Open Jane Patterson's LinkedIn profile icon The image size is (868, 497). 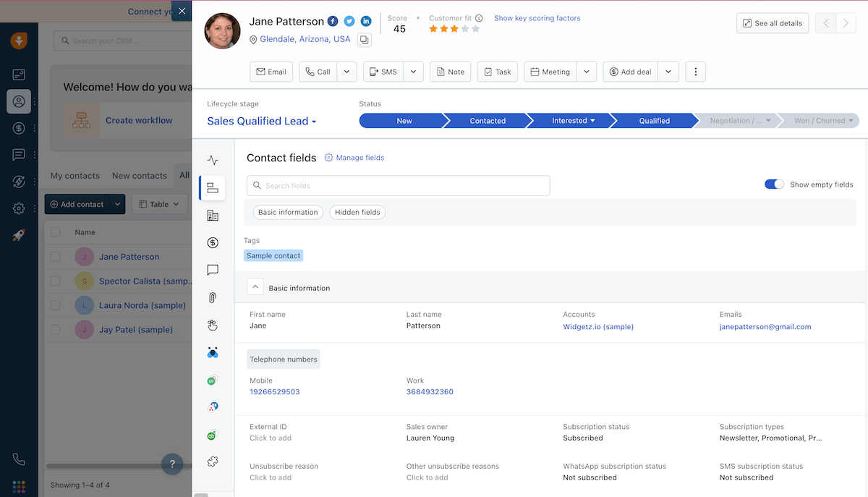pos(366,22)
